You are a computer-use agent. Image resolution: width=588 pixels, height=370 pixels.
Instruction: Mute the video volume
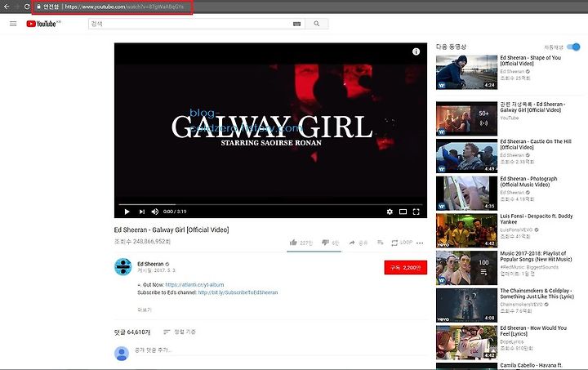click(155, 212)
